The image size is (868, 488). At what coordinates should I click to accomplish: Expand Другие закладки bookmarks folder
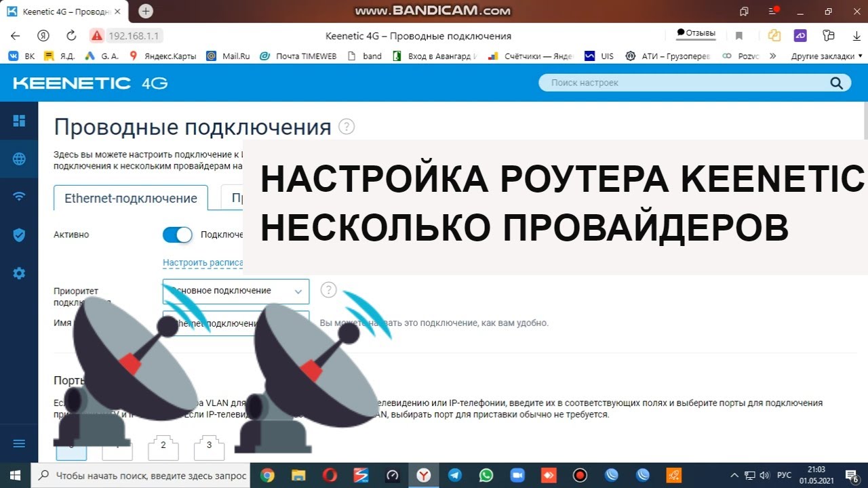pyautogui.click(x=827, y=56)
